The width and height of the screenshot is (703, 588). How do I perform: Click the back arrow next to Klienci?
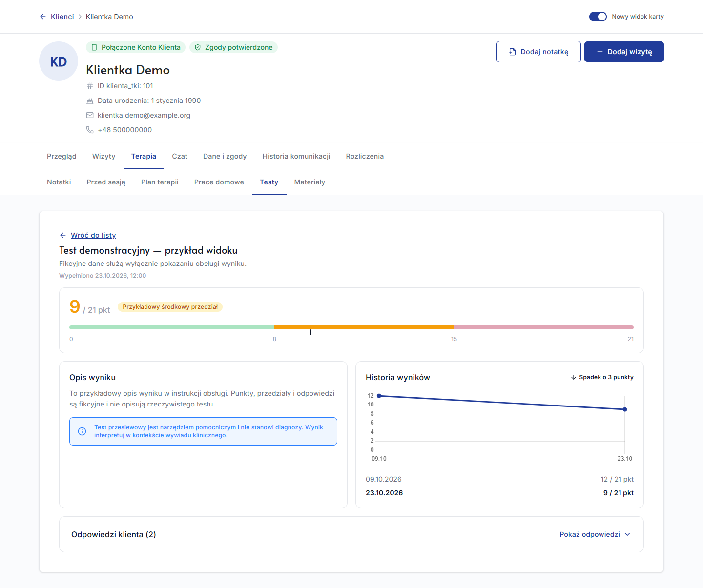point(43,17)
